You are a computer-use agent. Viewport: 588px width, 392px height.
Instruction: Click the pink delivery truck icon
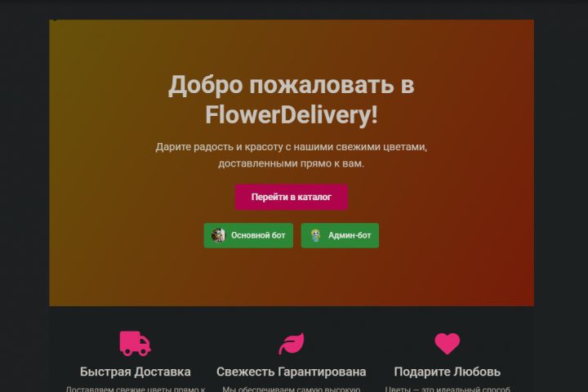(x=135, y=343)
